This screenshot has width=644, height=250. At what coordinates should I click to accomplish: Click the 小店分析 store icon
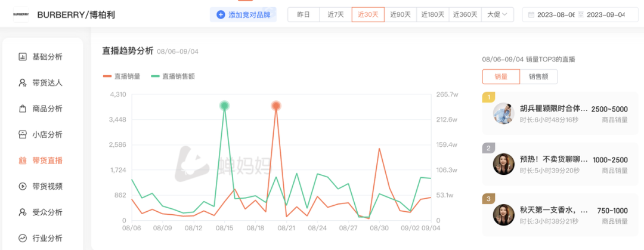23,134
